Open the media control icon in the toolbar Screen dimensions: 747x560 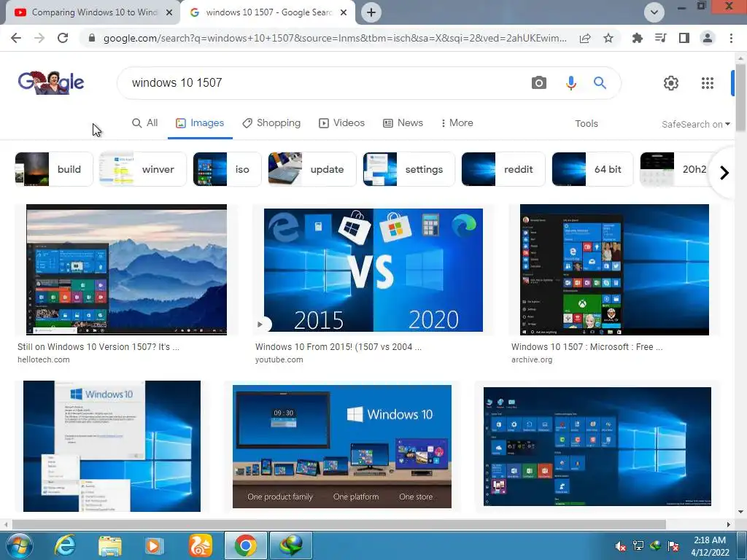click(x=660, y=38)
